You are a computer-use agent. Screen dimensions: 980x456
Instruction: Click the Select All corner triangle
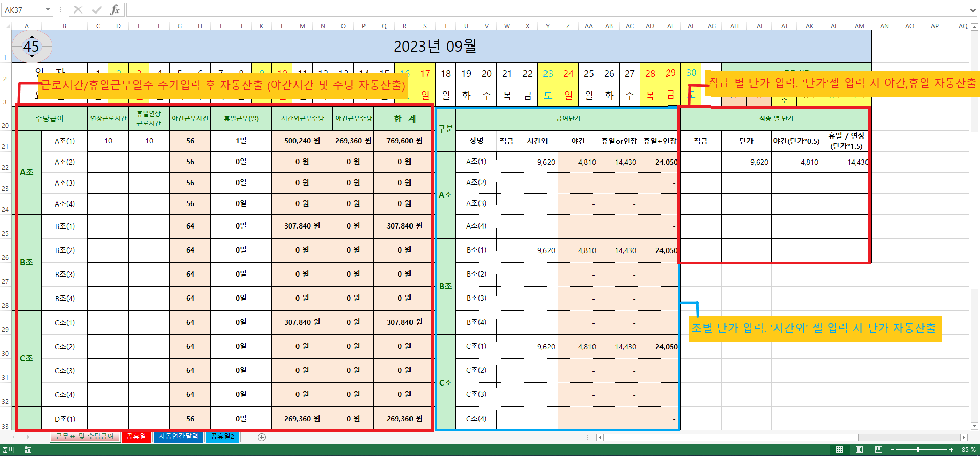click(6, 26)
